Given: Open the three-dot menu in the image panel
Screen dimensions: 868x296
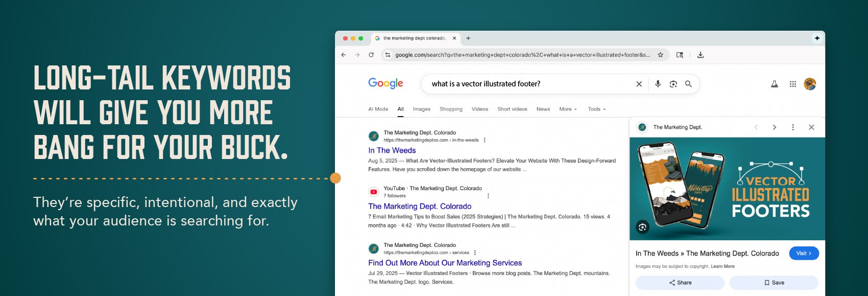Looking at the screenshot, I should 793,127.
